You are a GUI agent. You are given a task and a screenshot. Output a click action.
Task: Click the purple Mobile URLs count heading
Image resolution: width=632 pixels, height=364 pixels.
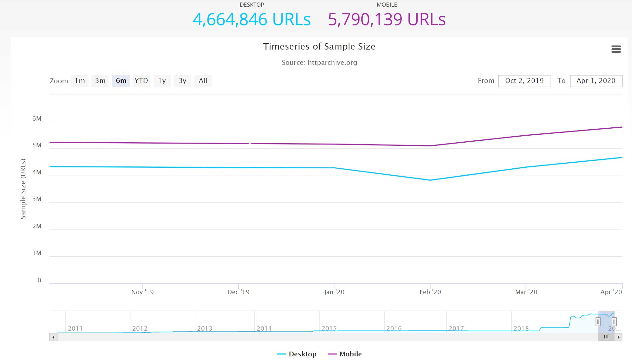coord(386,19)
